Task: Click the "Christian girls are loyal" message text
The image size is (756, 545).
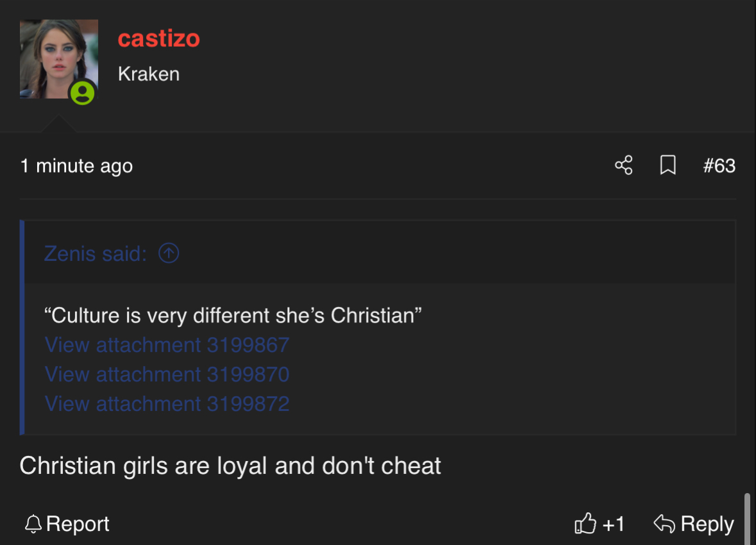Action: 230,465
